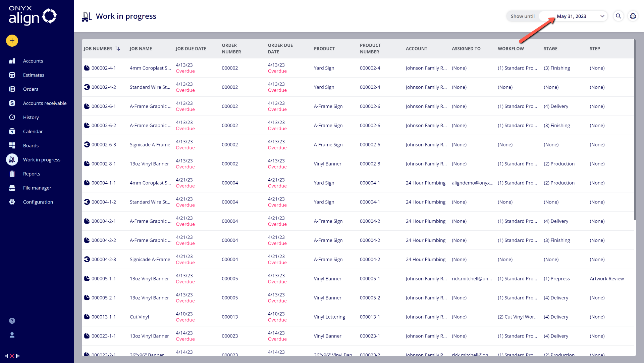This screenshot has height=363, width=644.
Task: Click job name Cut Vinyl
Action: click(x=139, y=317)
